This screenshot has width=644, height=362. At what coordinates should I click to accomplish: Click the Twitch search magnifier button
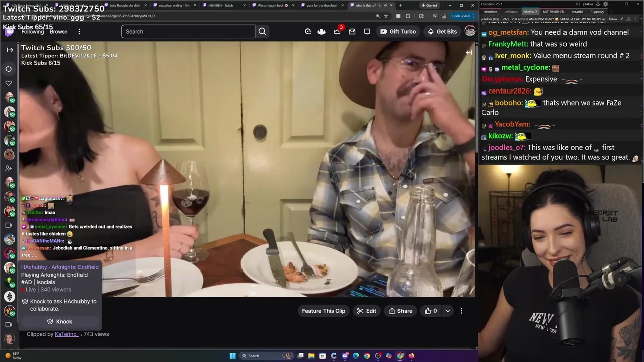(x=262, y=31)
